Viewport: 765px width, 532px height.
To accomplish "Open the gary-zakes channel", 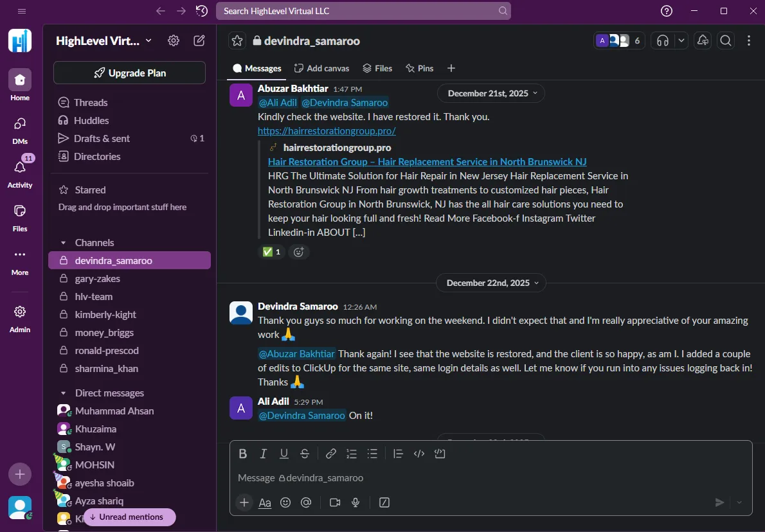I will 129,278.
